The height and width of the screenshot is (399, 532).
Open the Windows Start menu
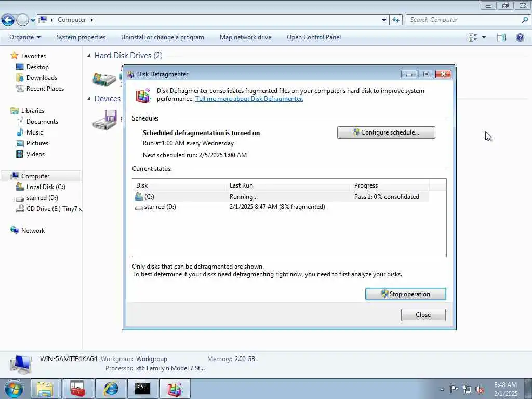pos(14,389)
